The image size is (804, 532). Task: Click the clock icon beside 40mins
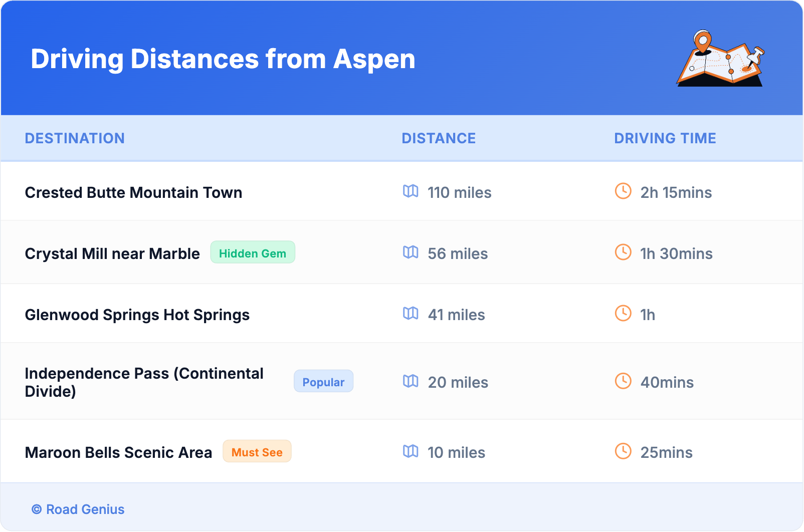tap(623, 381)
